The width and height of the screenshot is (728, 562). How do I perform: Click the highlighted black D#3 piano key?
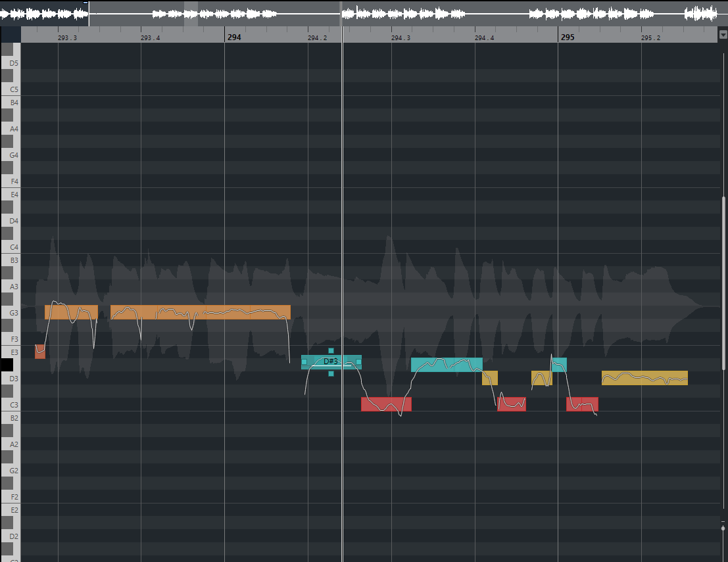(7, 365)
